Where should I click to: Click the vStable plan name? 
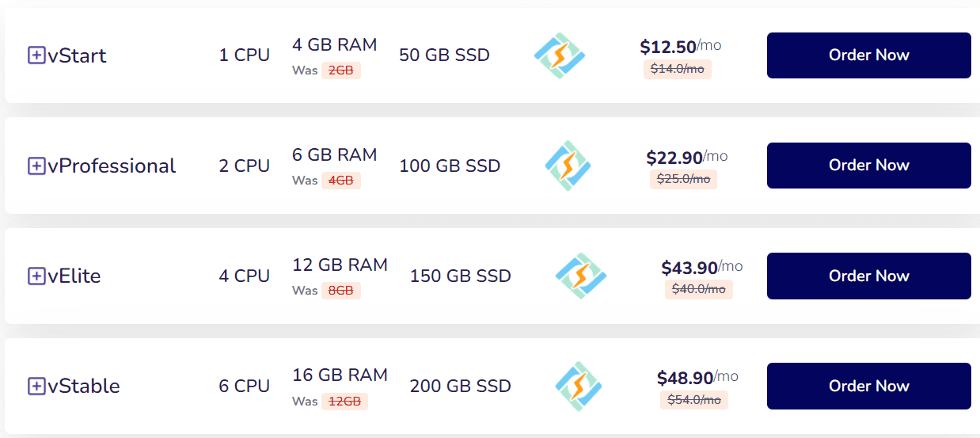tap(84, 386)
